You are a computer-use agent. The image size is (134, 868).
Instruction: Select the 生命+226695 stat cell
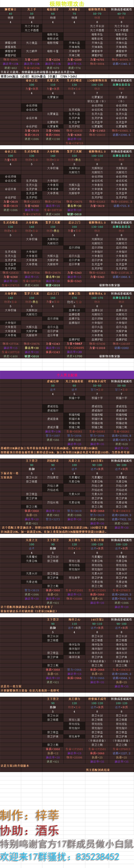pyautogui.click(x=74, y=348)
